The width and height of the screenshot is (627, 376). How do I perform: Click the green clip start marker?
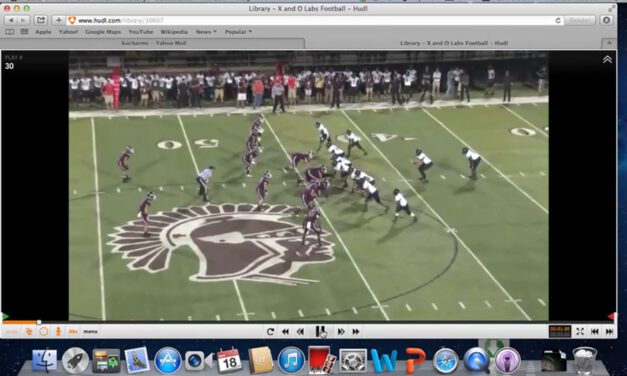click(5, 316)
